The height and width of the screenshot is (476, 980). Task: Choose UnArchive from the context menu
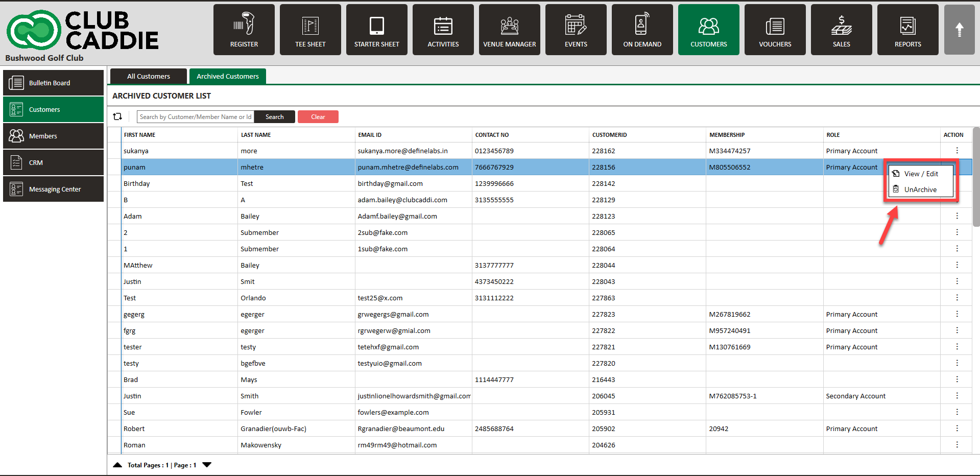(x=920, y=189)
